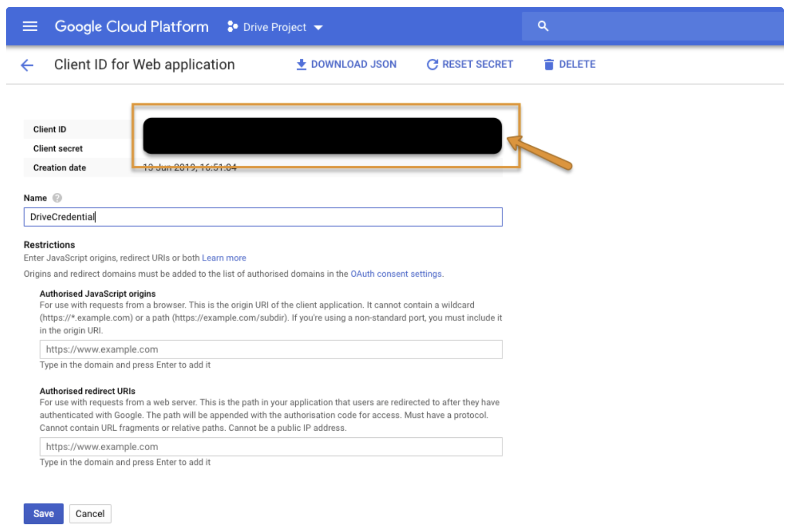Open the Learn more link

(x=224, y=258)
